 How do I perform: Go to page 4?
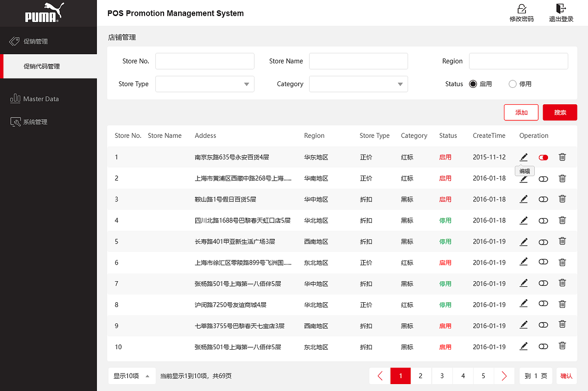click(463, 376)
